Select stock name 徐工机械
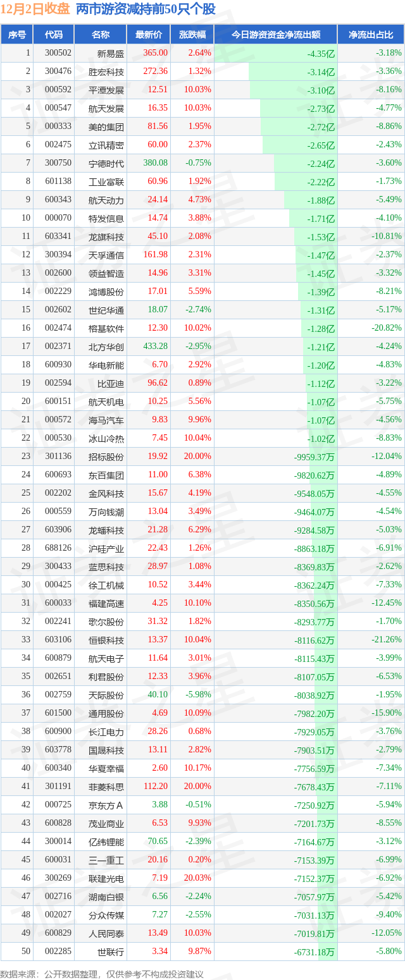Viewport: 405px width, 980px height. 106,585
